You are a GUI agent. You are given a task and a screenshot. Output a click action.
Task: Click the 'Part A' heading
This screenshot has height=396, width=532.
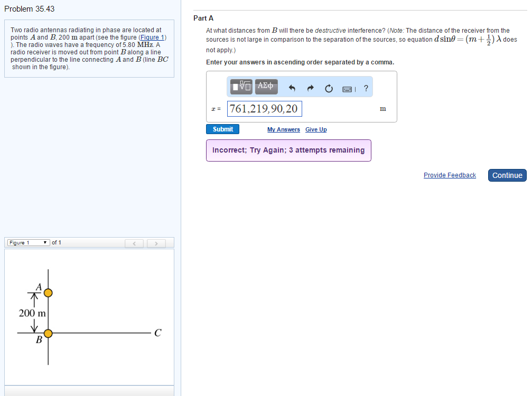(x=203, y=18)
